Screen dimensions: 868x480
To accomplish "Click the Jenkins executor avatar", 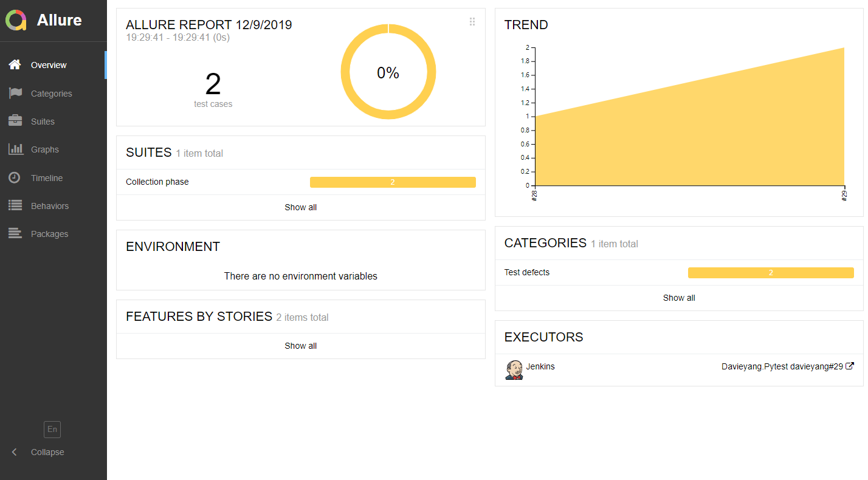I will [x=514, y=369].
